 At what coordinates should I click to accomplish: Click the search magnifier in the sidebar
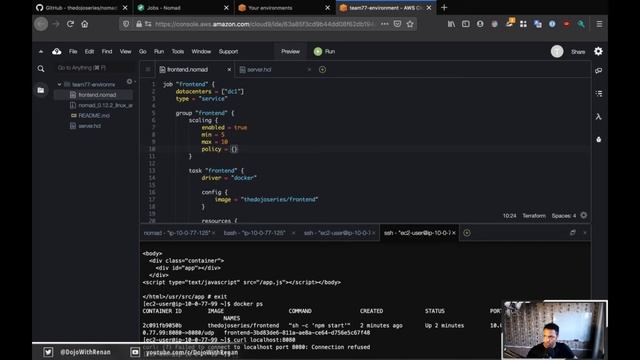41,69
